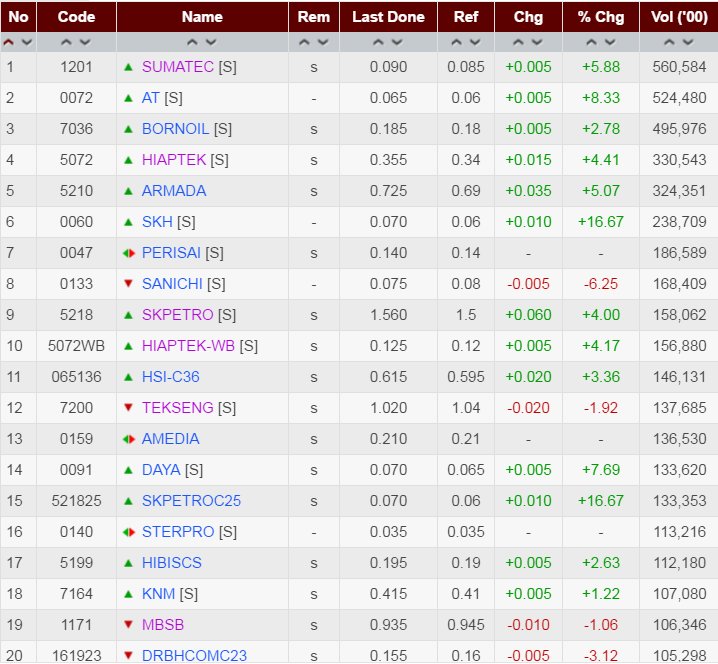Select code cell 5072WB

[76, 346]
